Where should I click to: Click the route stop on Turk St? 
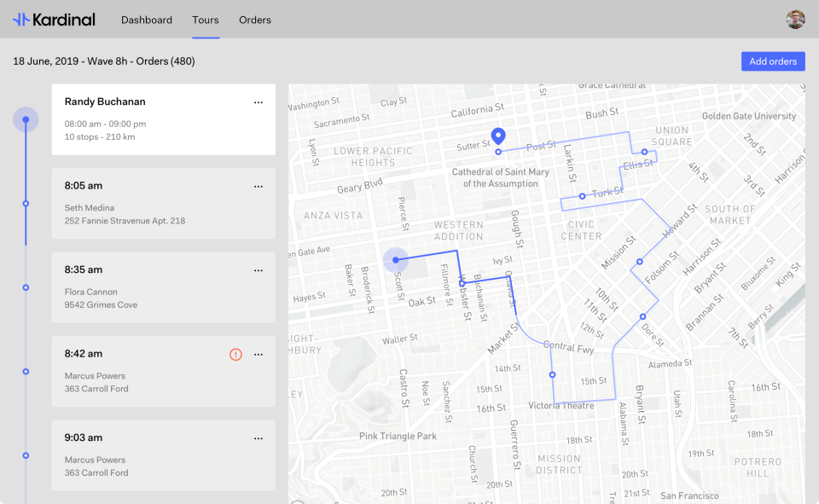[x=583, y=196]
